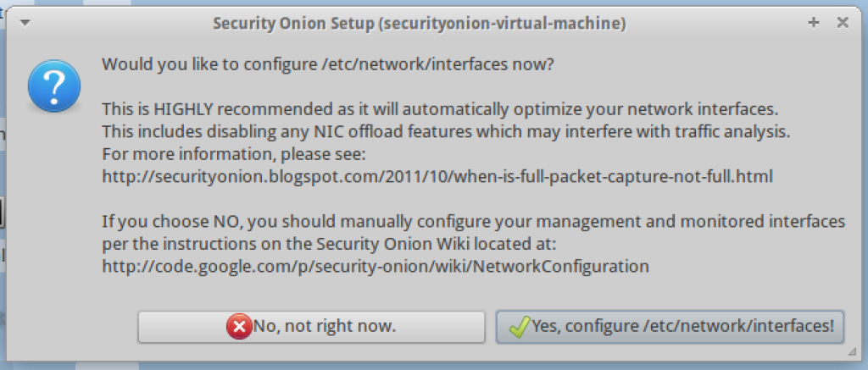This screenshot has height=370, width=868.
Task: Choose "Yes, configure /etc/network/interfaces!"
Action: click(x=670, y=326)
